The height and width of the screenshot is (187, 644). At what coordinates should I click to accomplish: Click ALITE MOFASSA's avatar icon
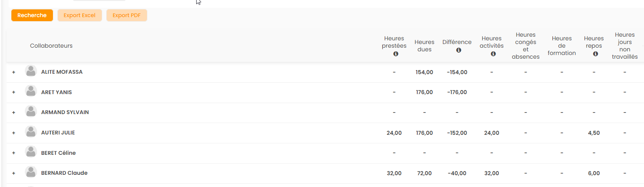31,71
